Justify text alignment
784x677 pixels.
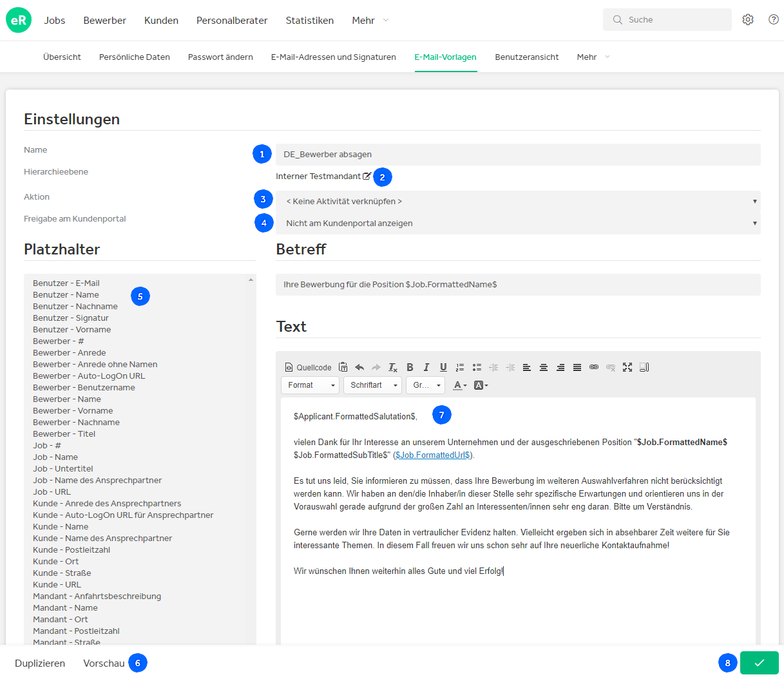pos(577,367)
